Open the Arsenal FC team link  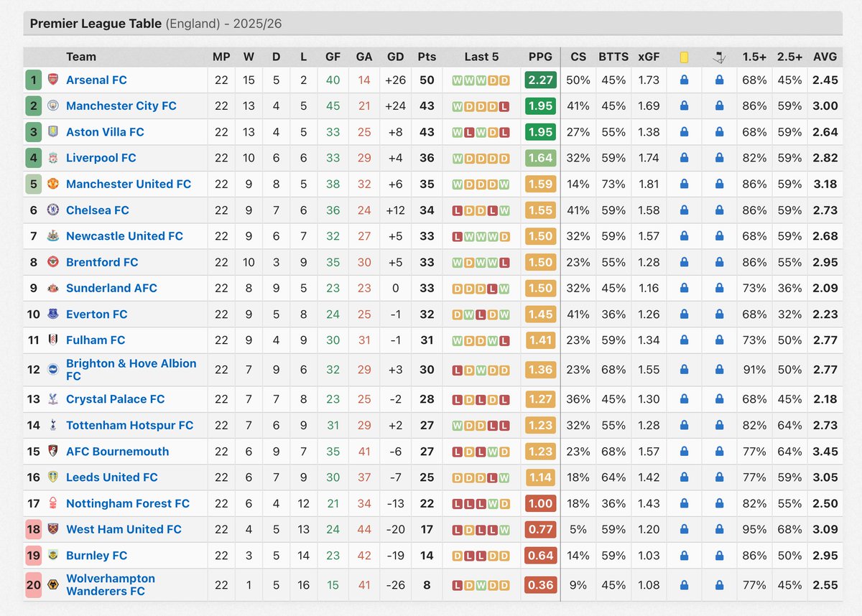click(96, 80)
